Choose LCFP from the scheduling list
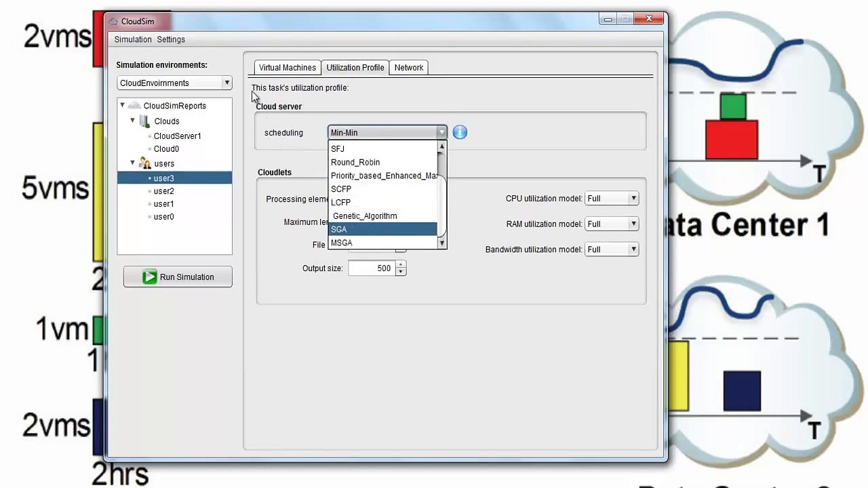868x488 pixels. (x=383, y=203)
